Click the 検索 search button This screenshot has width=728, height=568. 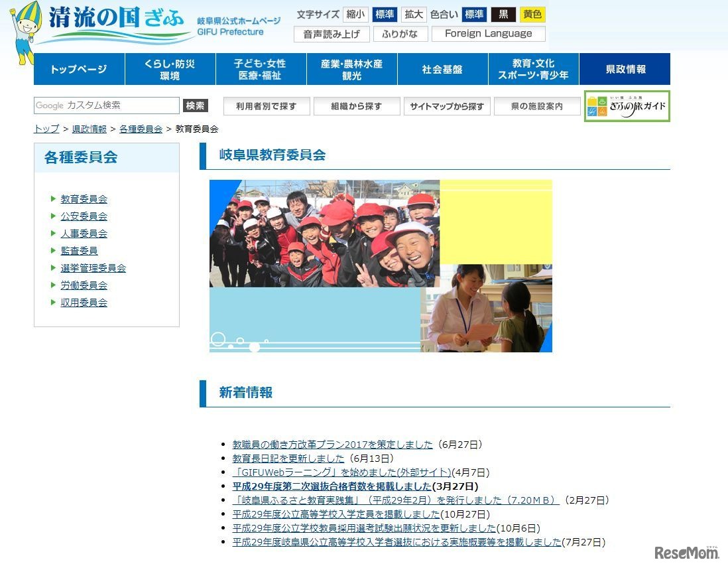tap(195, 105)
